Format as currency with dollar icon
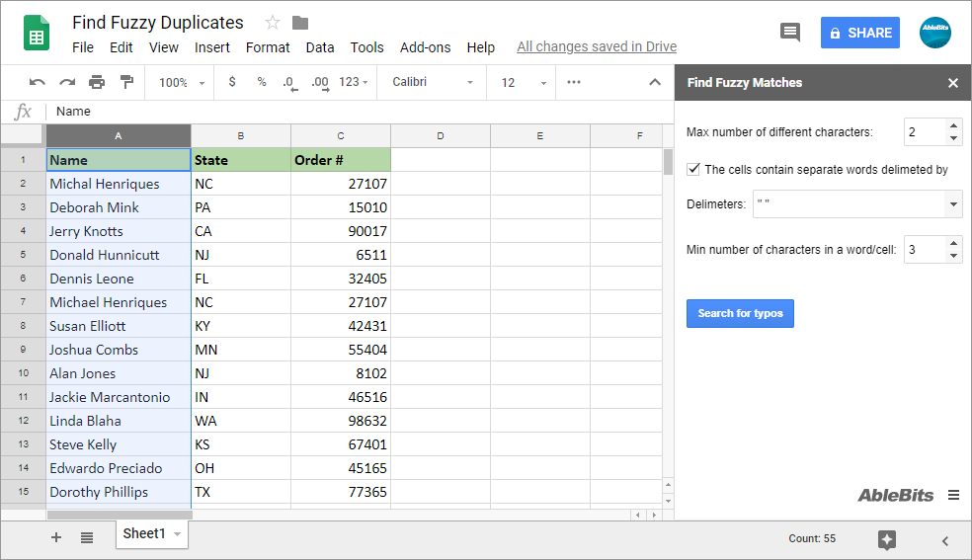972x560 pixels. [232, 82]
